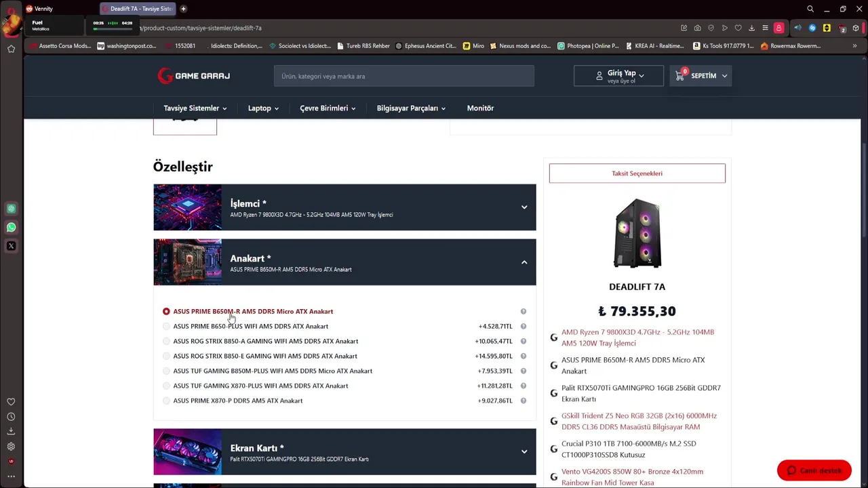Open GSkill Trident Z5 Neo RGB RAM link
Viewport: 868px width, 488px height.
click(639, 421)
